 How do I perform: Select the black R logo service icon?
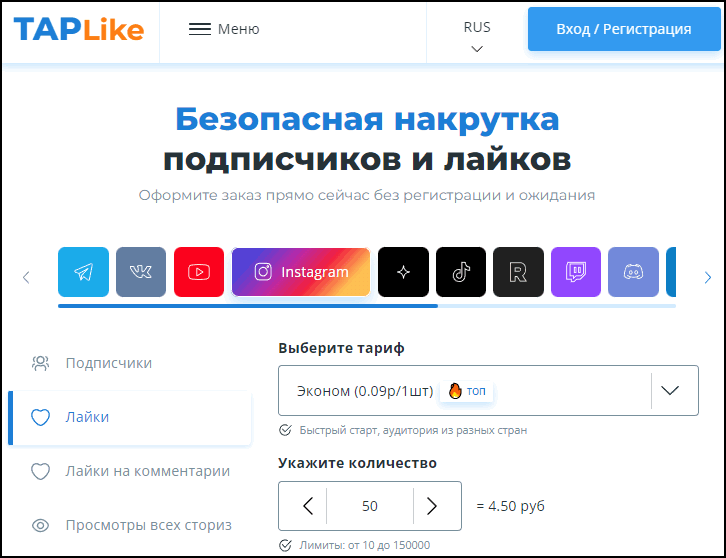[x=518, y=272]
